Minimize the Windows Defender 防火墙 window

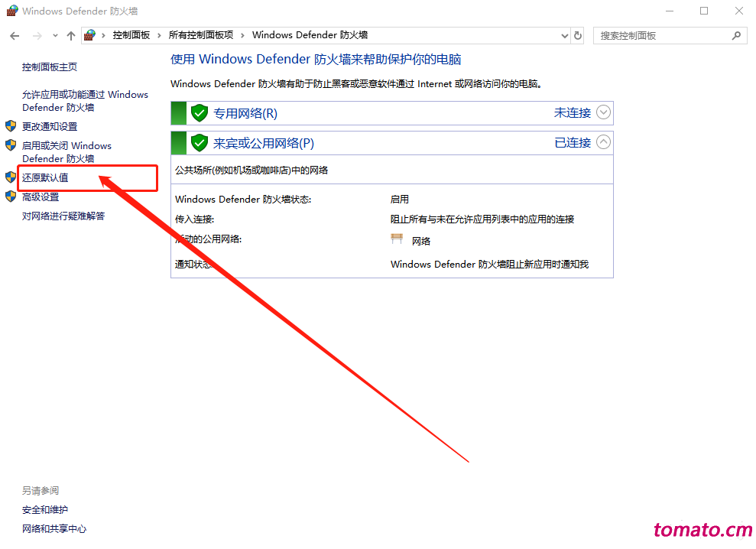(x=669, y=11)
